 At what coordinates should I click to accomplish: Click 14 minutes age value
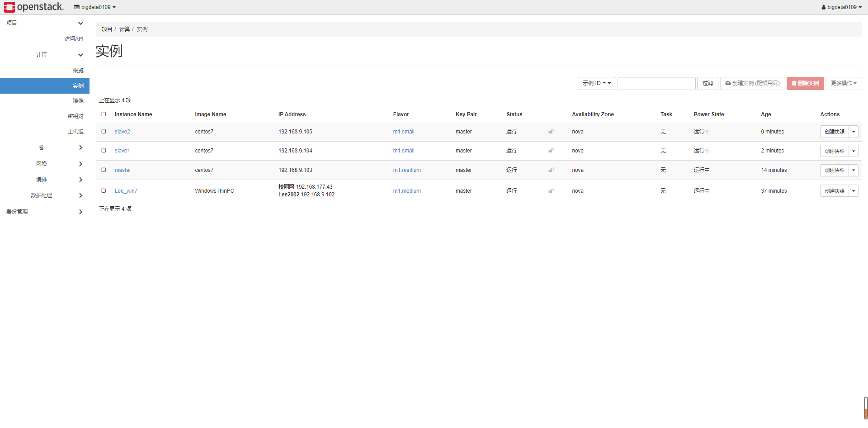[x=774, y=170]
